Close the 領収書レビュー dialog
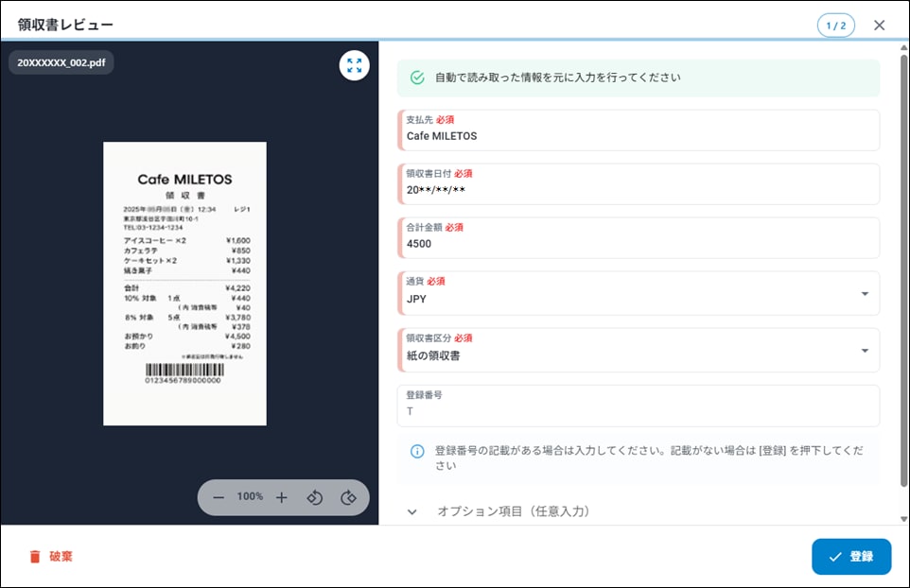 click(x=880, y=26)
